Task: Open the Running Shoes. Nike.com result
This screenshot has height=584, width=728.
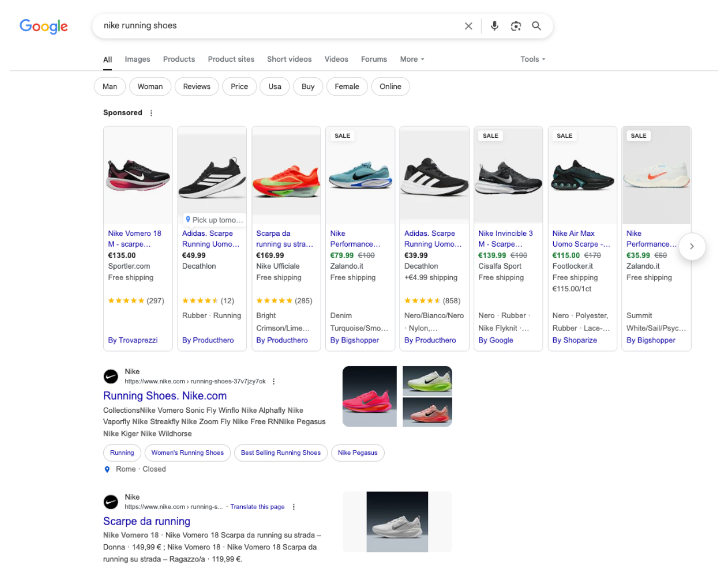Action: (165, 396)
